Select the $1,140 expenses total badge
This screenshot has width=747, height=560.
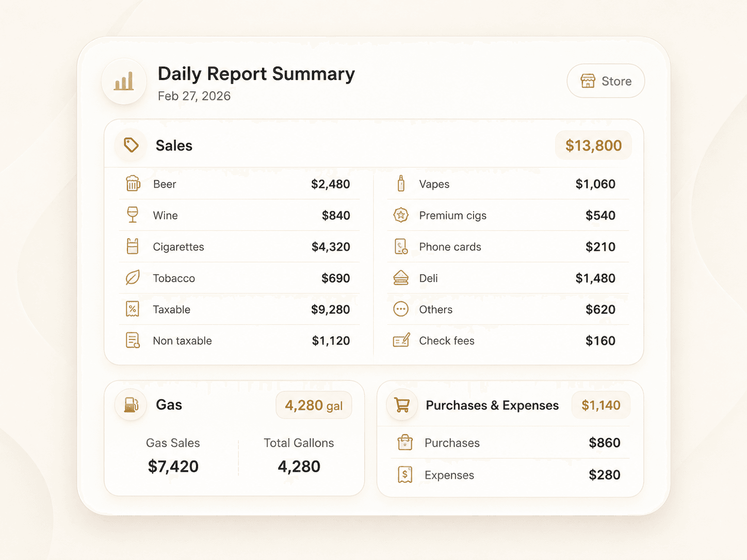pos(601,405)
